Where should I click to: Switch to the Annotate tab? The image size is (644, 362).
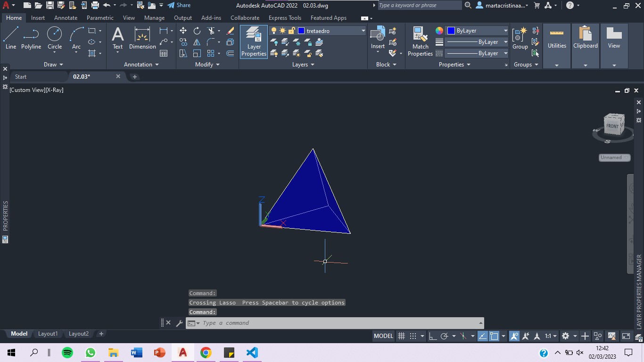[66, 18]
